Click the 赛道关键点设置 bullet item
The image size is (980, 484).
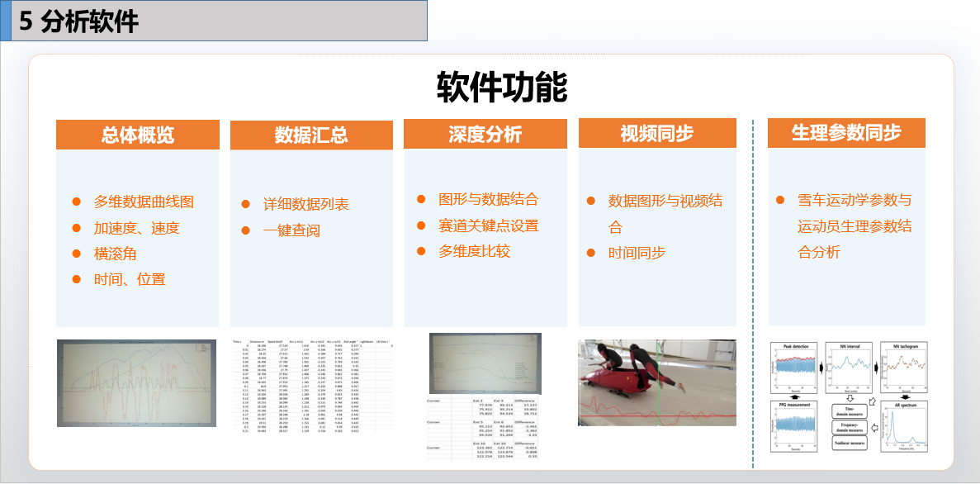[x=488, y=225]
